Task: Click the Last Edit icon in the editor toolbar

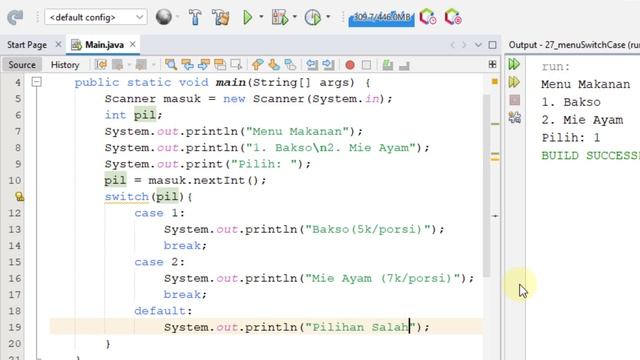Action: (x=101, y=64)
